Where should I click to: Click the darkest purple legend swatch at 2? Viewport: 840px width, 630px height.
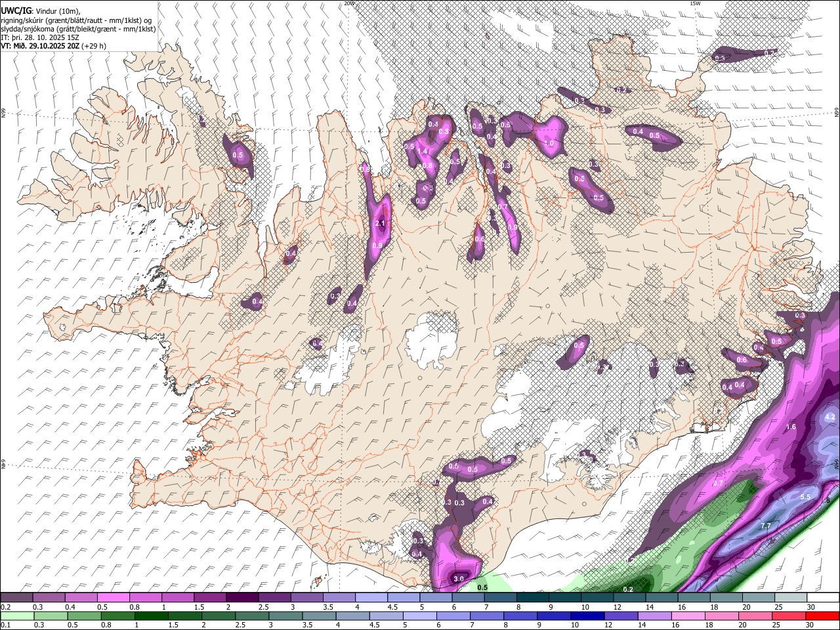coord(242,597)
